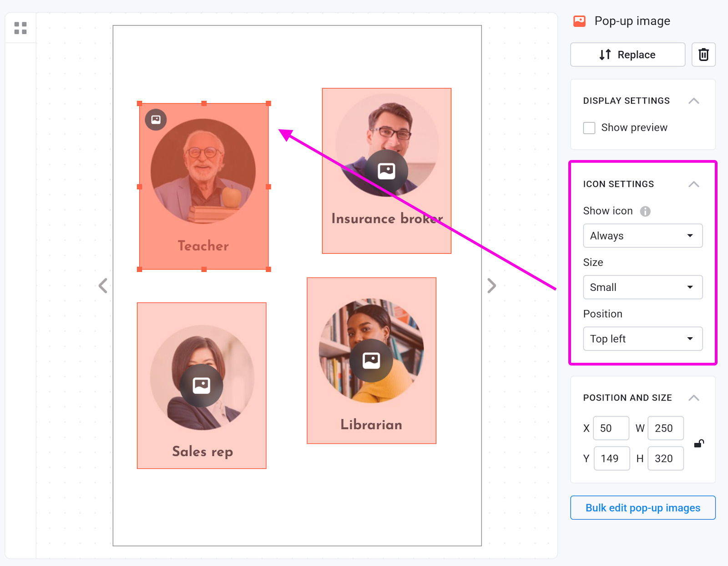728x566 pixels.
Task: Open the grid layout icon top-left
Action: 20,28
